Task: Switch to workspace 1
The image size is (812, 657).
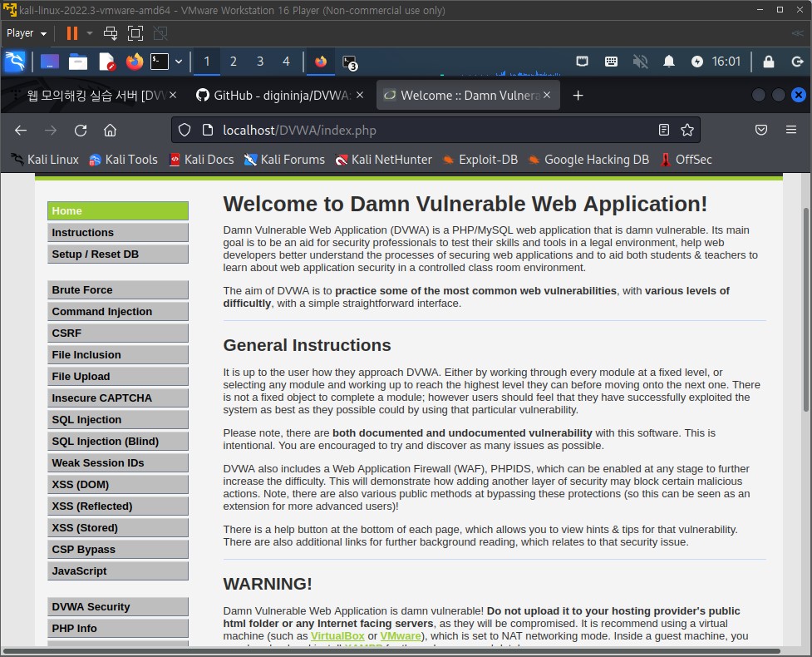Action: [207, 62]
